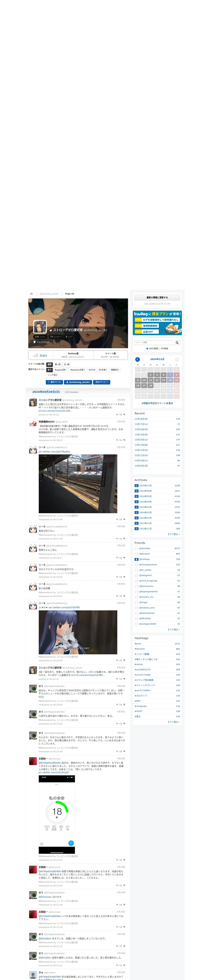Image resolution: width=210 pixels, height=980 pixels.
Task: Set sort order to 通常
Action: click(50, 364)
